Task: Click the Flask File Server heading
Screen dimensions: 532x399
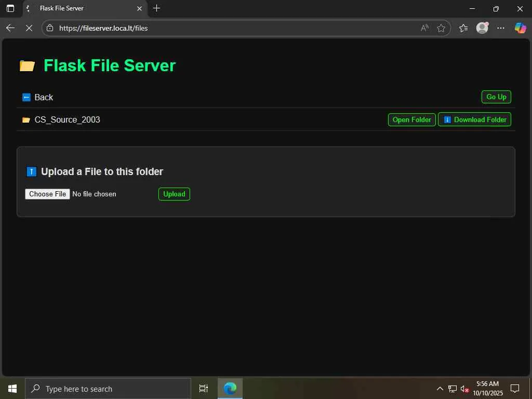Action: [x=110, y=65]
